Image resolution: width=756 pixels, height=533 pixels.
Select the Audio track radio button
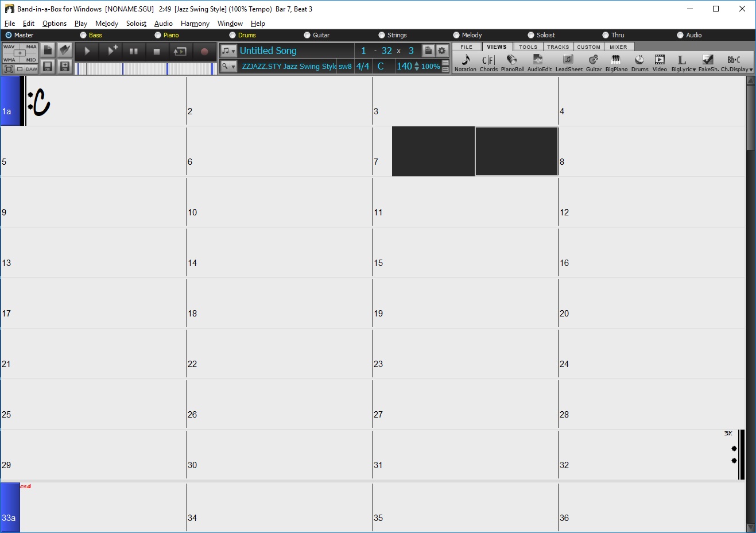point(680,35)
